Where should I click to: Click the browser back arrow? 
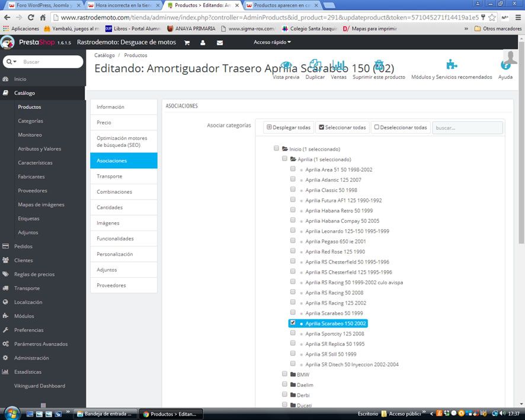point(7,17)
